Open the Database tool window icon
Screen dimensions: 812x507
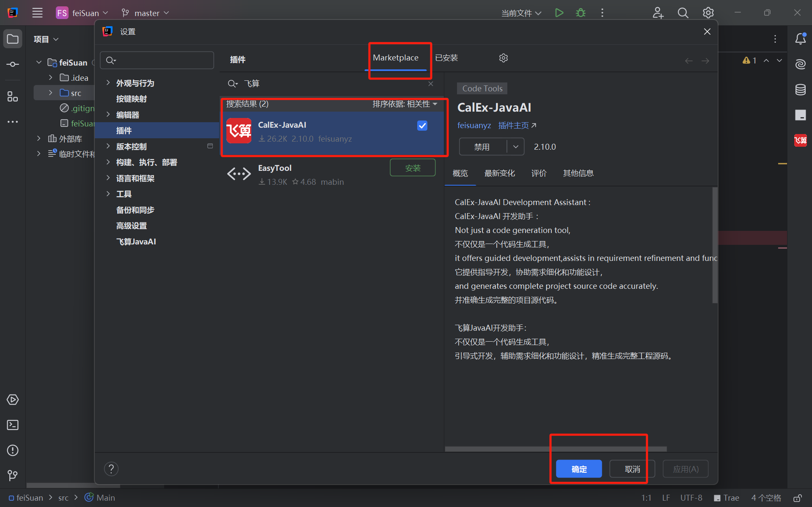point(800,90)
